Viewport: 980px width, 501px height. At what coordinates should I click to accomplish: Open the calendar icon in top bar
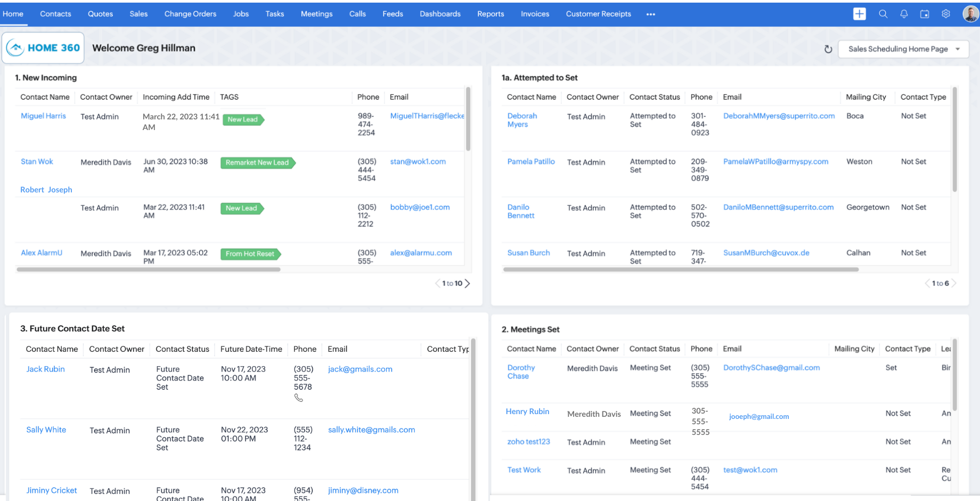925,14
